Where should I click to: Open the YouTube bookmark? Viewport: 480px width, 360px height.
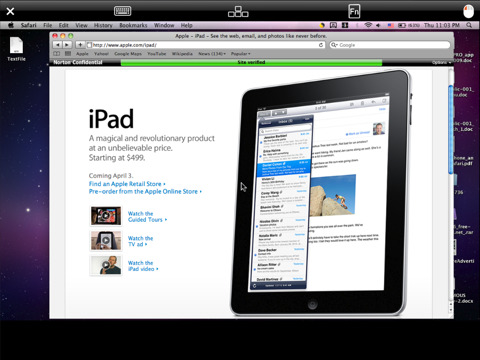(x=157, y=54)
